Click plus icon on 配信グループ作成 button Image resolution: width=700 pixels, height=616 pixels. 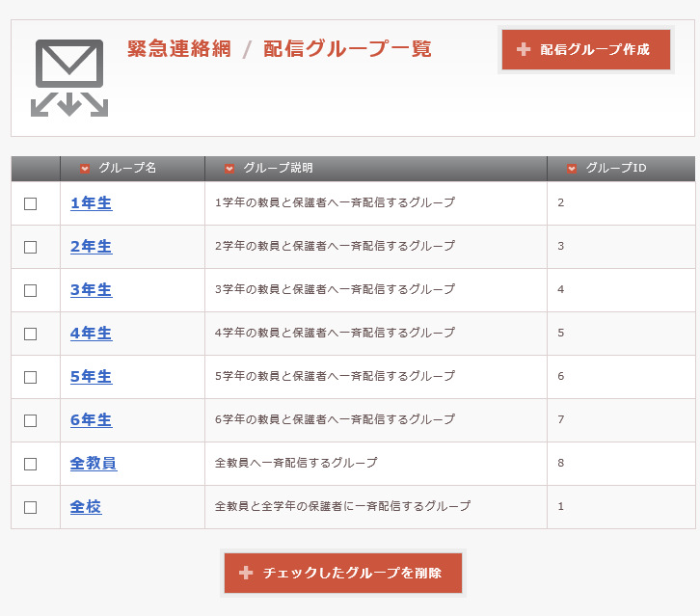pos(524,50)
